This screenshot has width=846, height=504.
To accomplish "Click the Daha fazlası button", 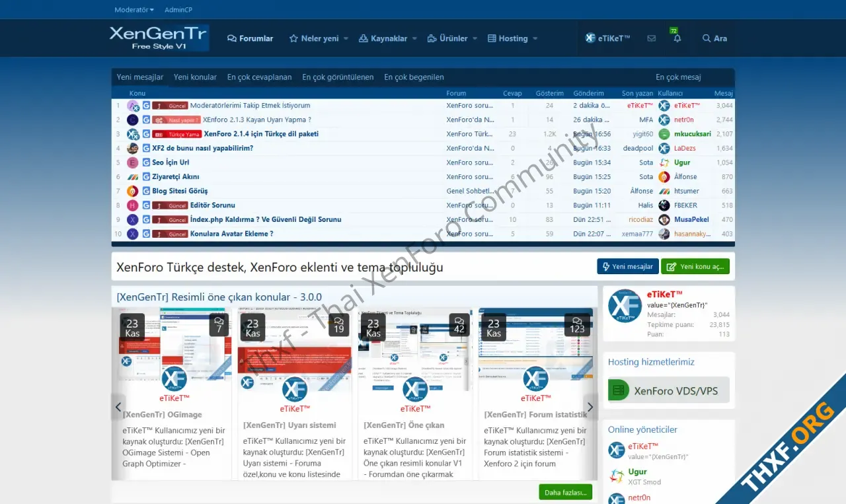I will coord(565,492).
